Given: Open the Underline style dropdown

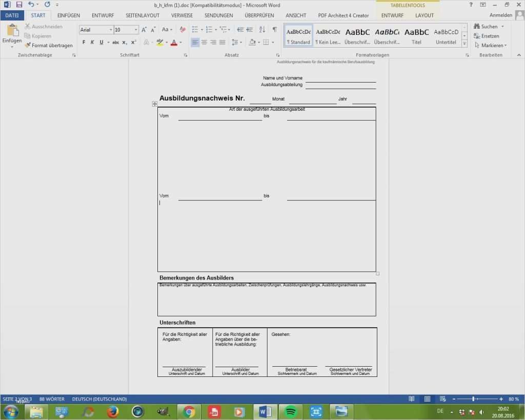Looking at the screenshot, I should point(108,42).
